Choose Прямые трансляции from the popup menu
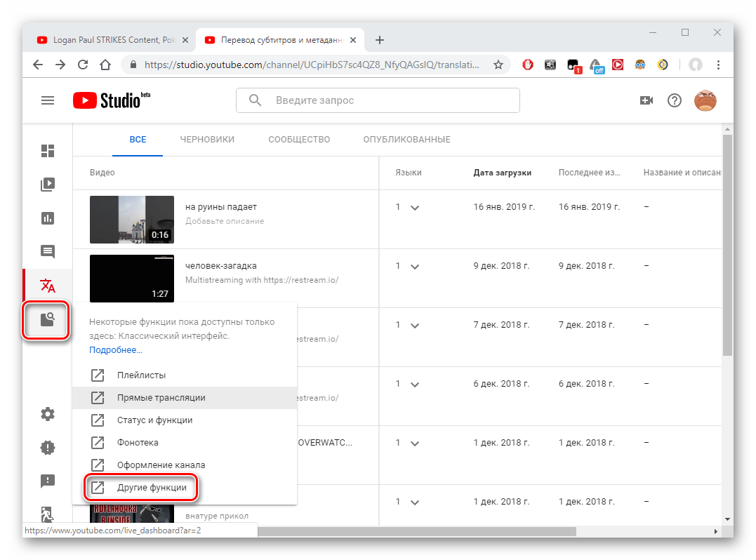The image size is (756, 560). 161,398
